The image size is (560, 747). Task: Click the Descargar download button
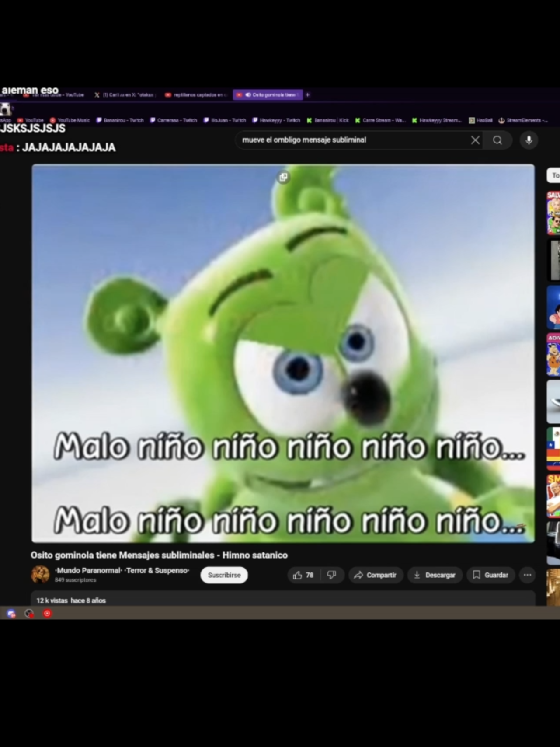tap(435, 575)
